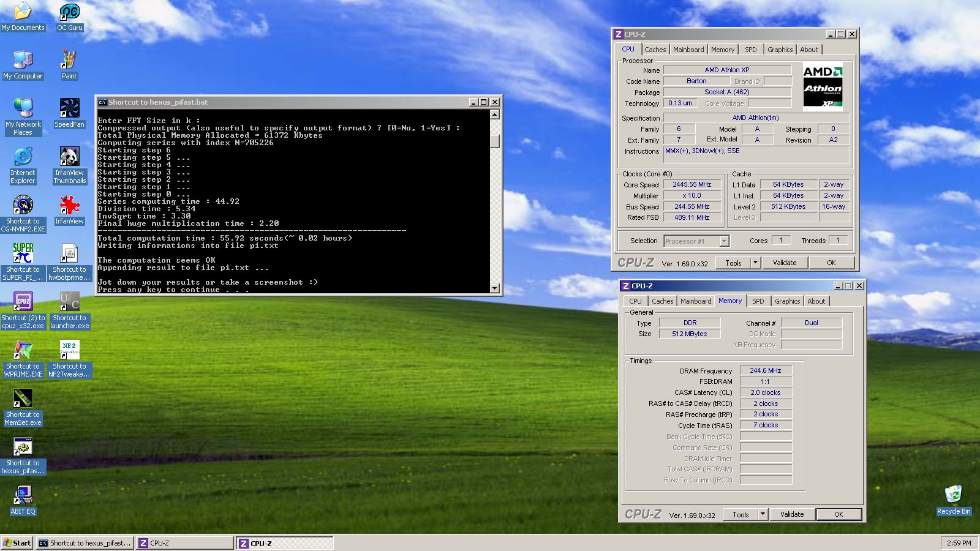The width and height of the screenshot is (980, 551).
Task: Click DRAM Frequency value 244.6 MHz
Action: click(x=766, y=370)
